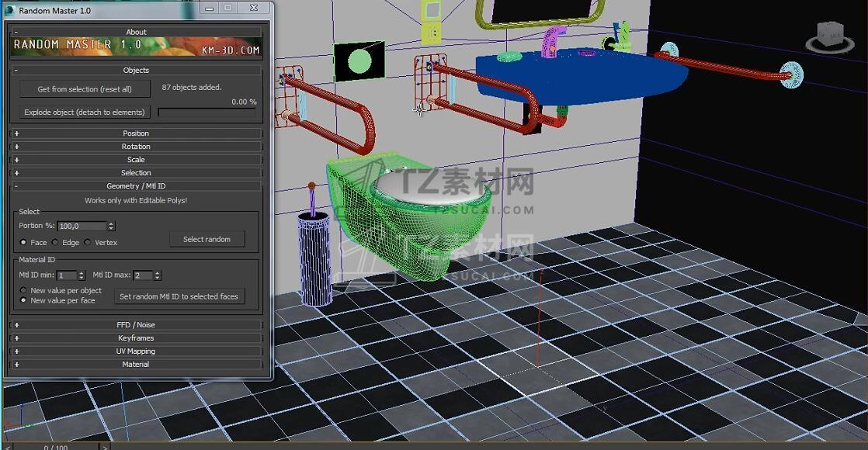Maximize the Random Master window

[228, 8]
